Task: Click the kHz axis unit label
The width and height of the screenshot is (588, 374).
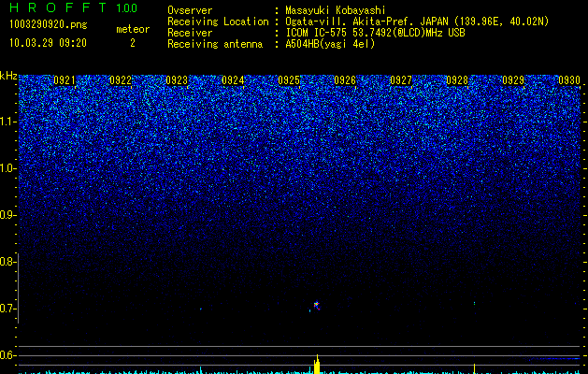Action: (8, 76)
